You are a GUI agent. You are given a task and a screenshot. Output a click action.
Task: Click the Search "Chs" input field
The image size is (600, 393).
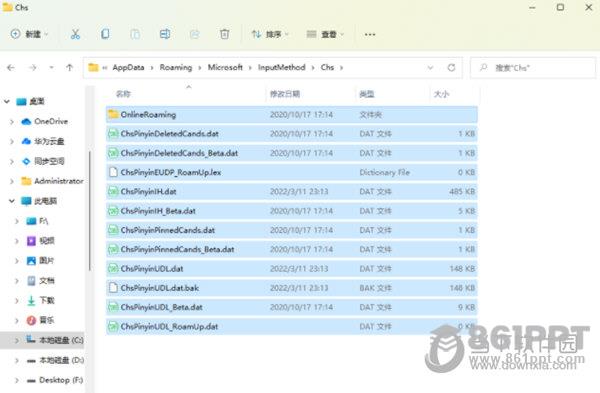(x=533, y=68)
